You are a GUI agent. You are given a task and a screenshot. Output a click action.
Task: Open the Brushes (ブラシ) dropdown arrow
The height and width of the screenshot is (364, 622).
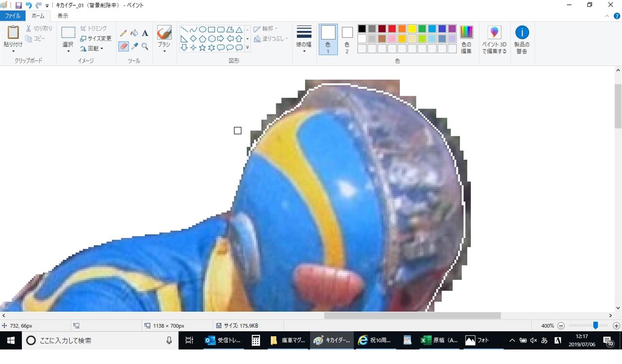tap(164, 51)
